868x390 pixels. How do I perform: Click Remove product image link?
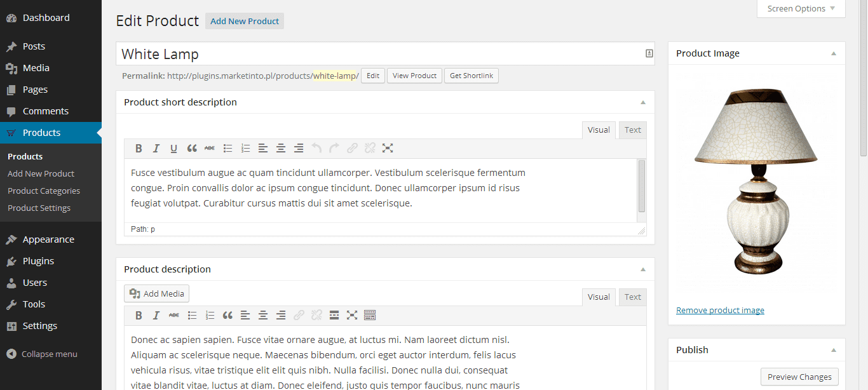[720, 311]
